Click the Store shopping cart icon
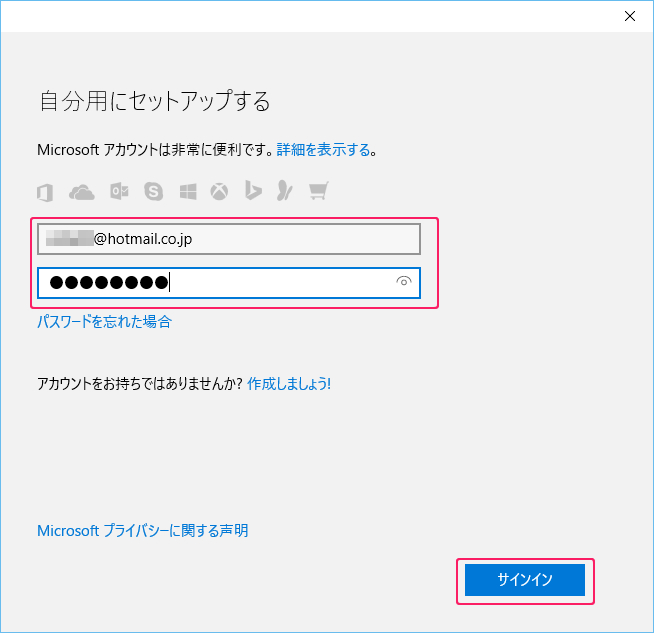This screenshot has height=633, width=654. click(319, 191)
